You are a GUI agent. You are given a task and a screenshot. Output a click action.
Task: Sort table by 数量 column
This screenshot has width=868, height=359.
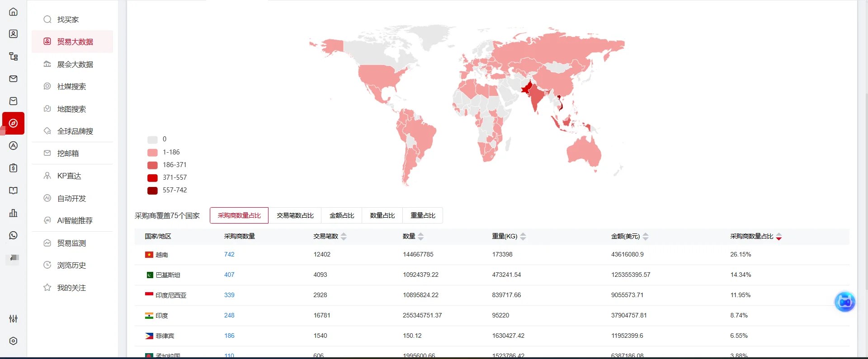point(421,236)
